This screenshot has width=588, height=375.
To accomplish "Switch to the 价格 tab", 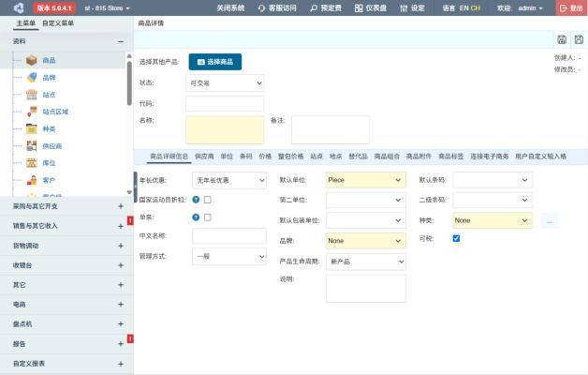I will (x=265, y=157).
